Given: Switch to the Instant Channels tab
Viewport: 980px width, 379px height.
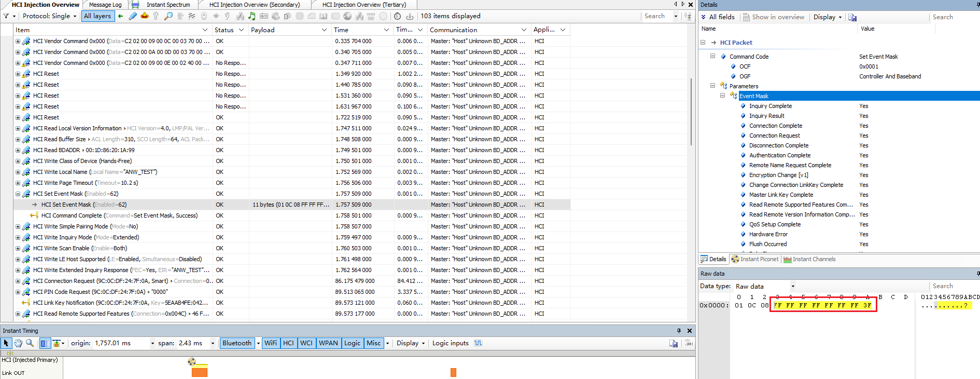Looking at the screenshot, I should click(x=809, y=259).
